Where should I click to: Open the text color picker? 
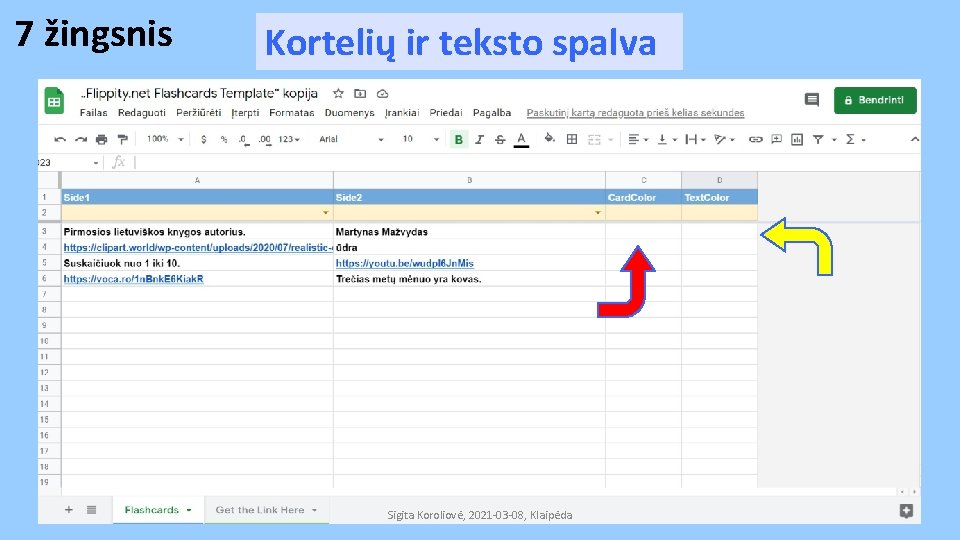[x=521, y=140]
